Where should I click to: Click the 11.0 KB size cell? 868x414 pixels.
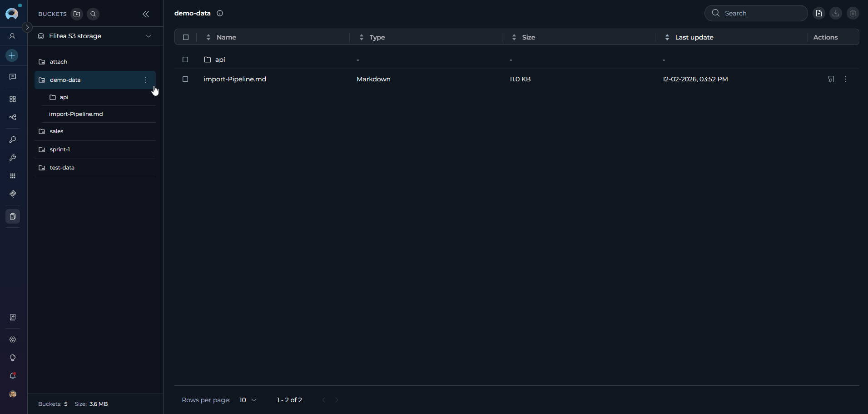(520, 79)
